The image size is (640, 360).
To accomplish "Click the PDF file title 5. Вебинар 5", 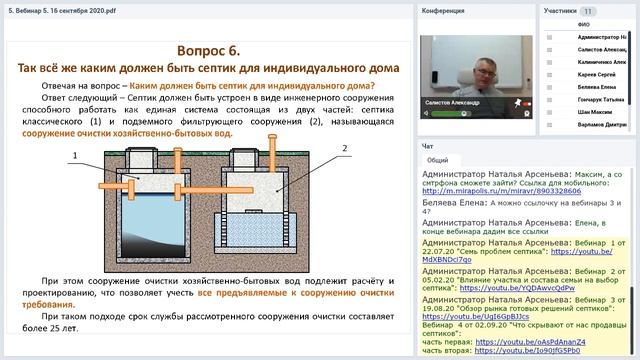I will click(62, 11).
